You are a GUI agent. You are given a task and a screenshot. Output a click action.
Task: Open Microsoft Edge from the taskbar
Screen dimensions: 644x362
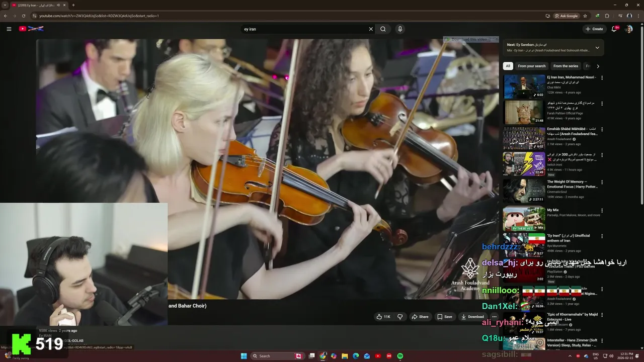point(356,356)
